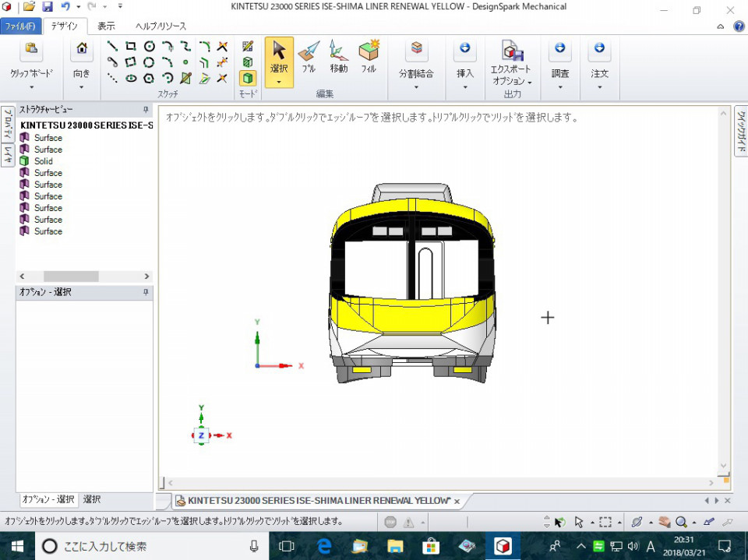Select the Spline sketch tool
Screen dimensions: 748x560
pos(185,46)
